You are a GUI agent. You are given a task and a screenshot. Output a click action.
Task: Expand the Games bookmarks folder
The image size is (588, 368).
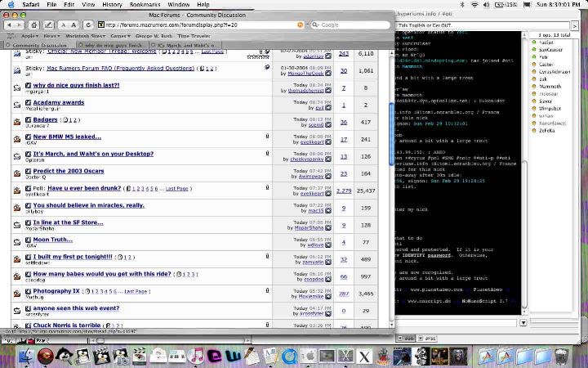[120, 36]
